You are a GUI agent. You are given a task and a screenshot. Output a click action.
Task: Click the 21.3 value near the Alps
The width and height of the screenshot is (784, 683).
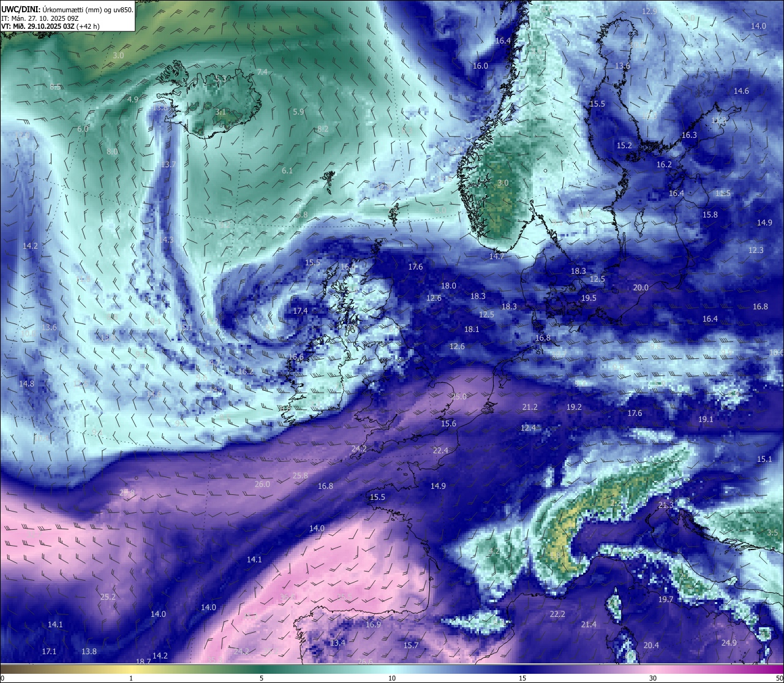point(666,505)
